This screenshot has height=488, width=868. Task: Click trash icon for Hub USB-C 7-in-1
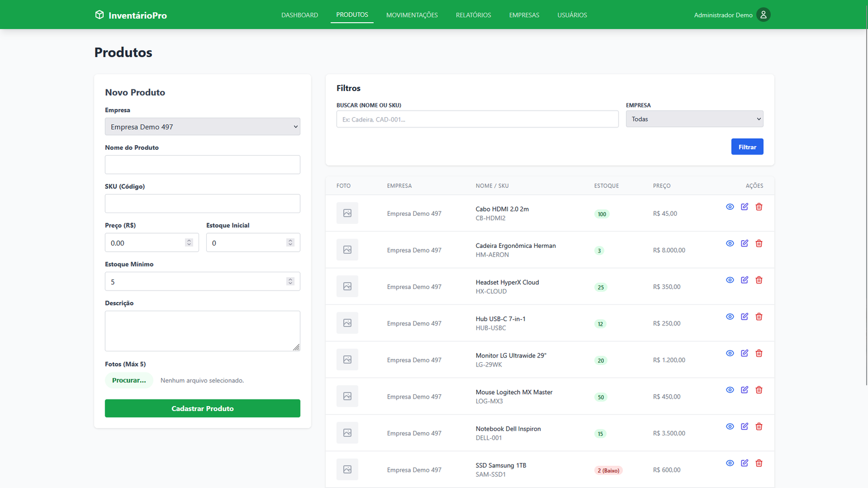[x=758, y=316]
